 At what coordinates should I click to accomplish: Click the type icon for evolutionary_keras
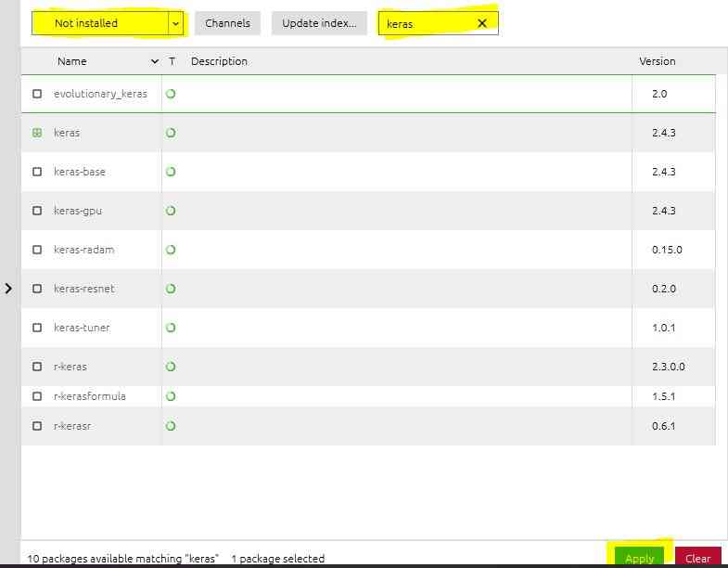point(171,94)
